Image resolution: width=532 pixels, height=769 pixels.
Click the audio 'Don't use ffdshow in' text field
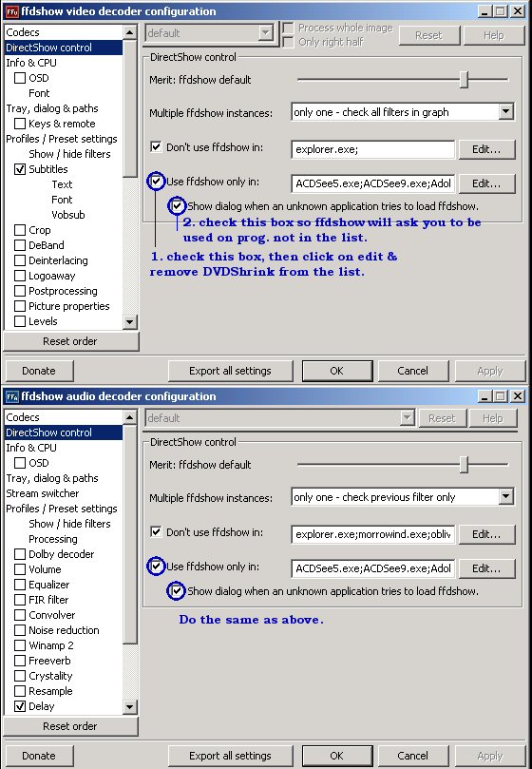pos(373,534)
